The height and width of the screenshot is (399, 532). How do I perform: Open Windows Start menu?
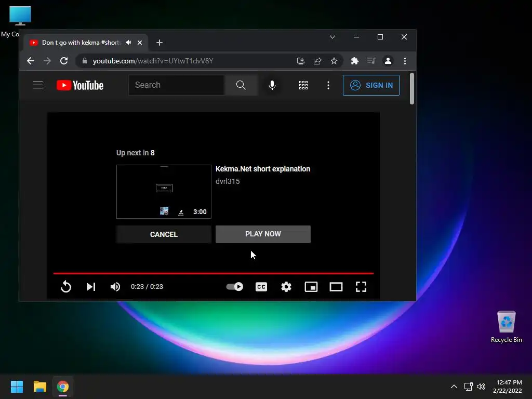17,387
